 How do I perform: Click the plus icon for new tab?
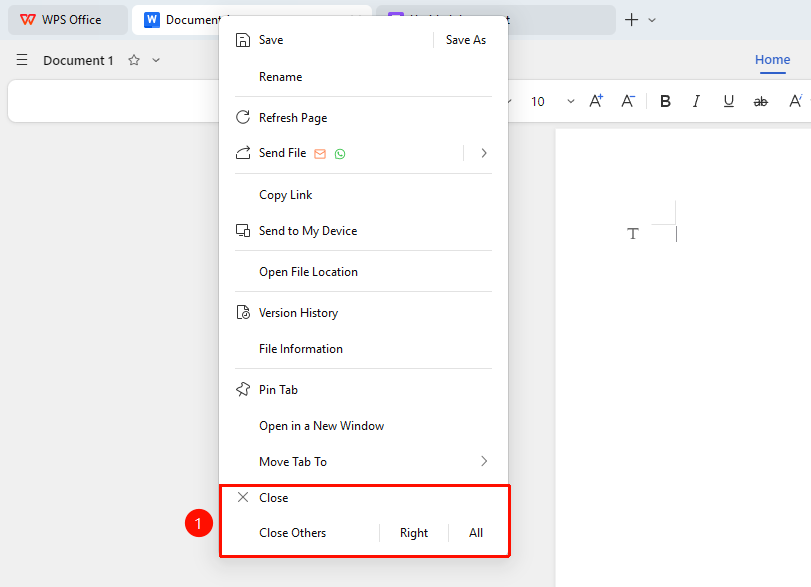[x=632, y=20]
